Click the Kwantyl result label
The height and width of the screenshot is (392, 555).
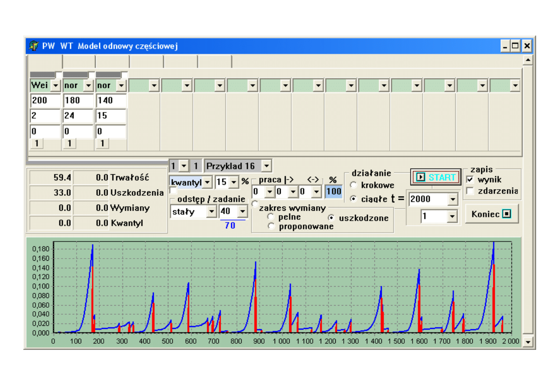(x=127, y=223)
